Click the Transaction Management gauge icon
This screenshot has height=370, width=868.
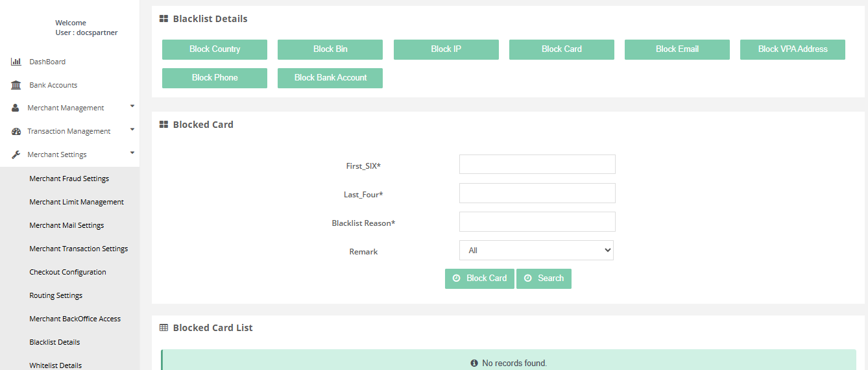pos(16,131)
